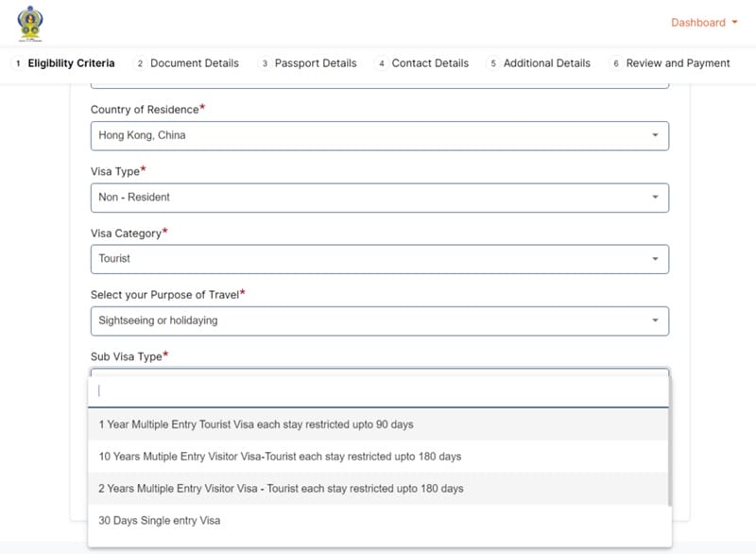Click step number 2 circle icon
Image resolution: width=756 pixels, height=554 pixels.
[x=140, y=63]
